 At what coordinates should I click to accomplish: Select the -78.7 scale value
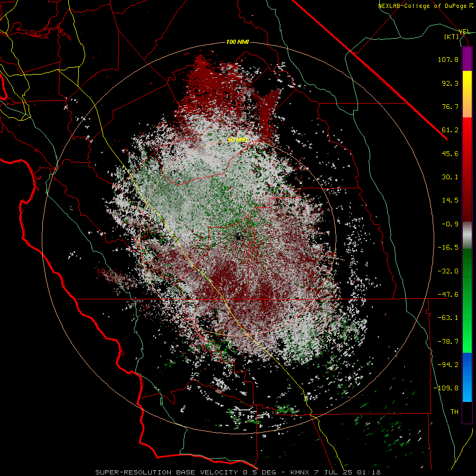point(448,342)
